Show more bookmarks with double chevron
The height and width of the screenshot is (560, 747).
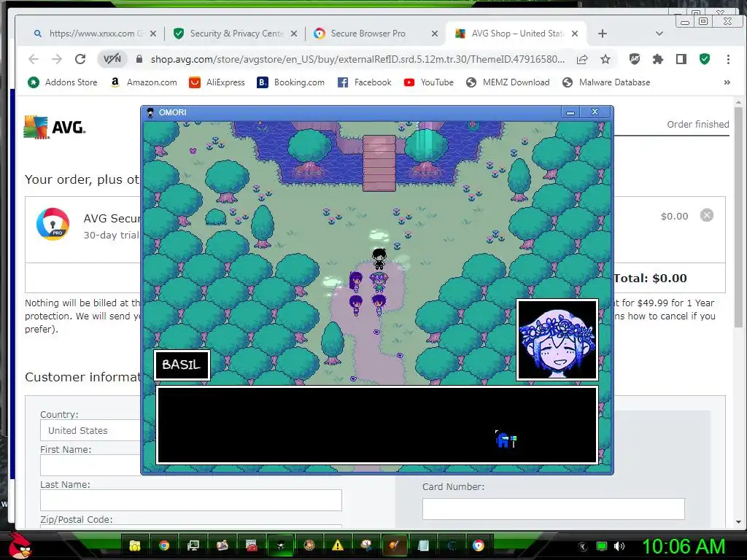coord(727,82)
